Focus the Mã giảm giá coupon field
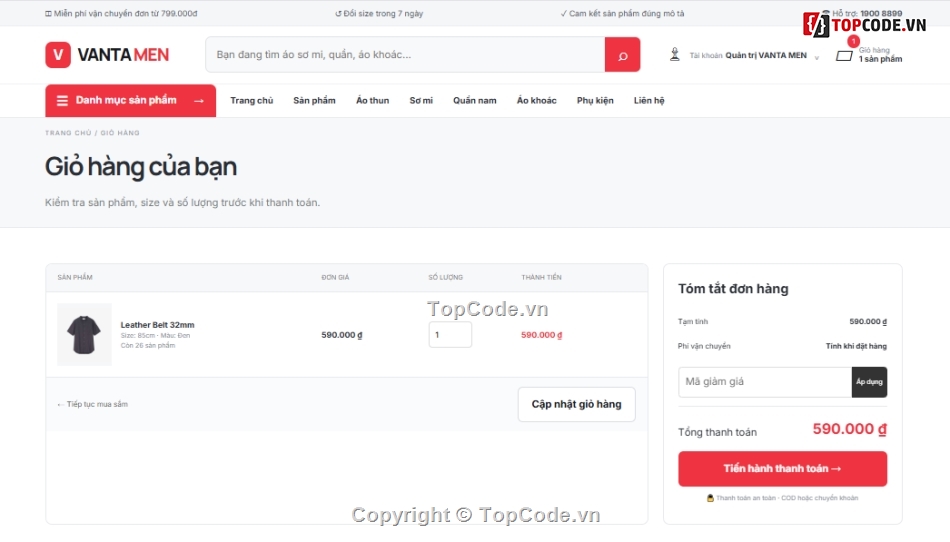 pos(765,382)
